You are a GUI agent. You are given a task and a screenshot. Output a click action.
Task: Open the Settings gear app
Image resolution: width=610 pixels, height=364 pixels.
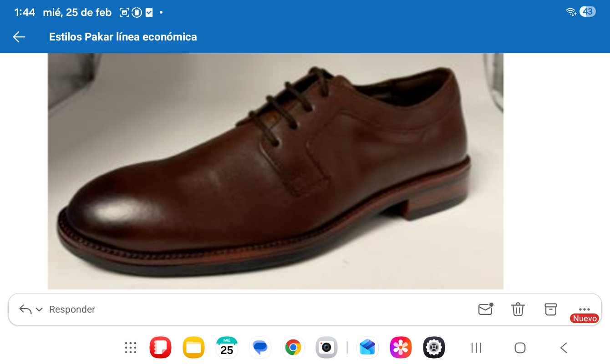(x=434, y=348)
